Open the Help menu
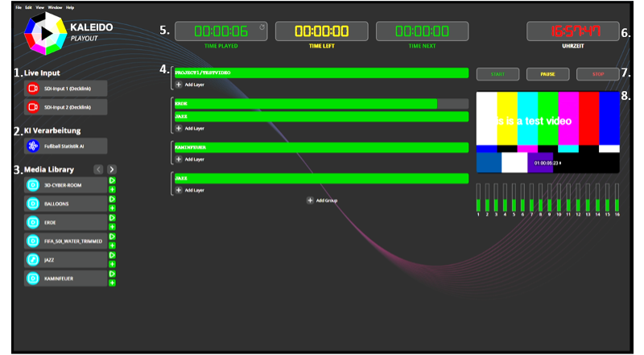 click(70, 7)
